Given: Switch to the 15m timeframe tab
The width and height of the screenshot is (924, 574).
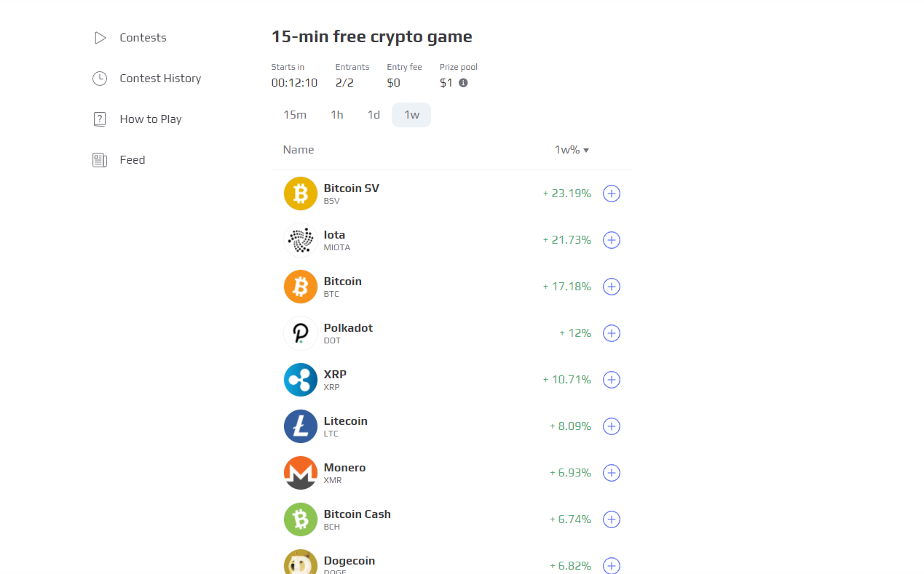Looking at the screenshot, I should [x=295, y=115].
